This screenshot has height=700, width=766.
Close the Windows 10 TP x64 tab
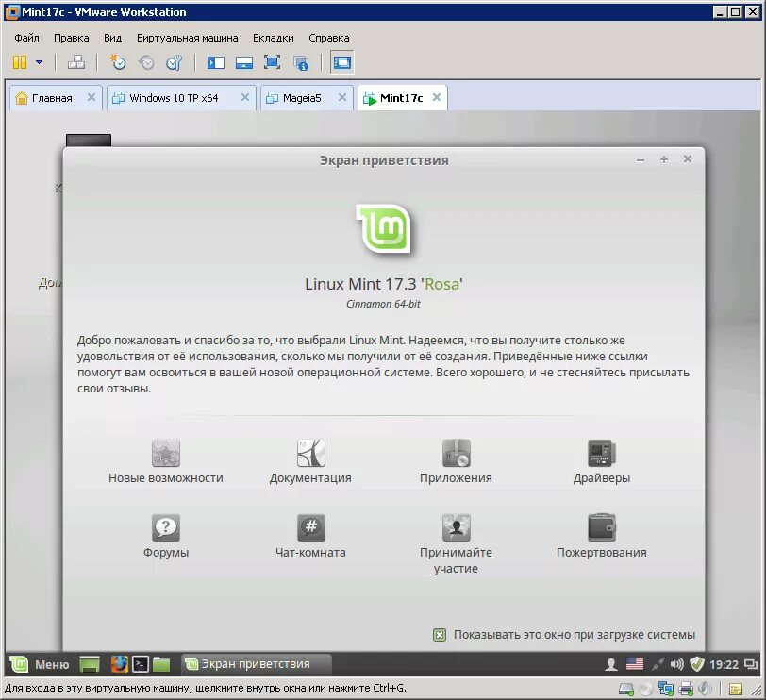point(245,97)
